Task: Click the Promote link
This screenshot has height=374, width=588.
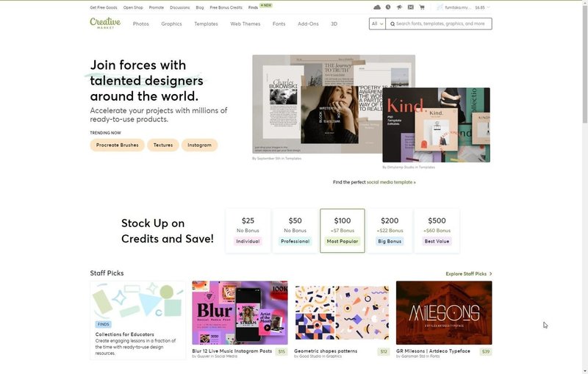Action: click(x=156, y=7)
